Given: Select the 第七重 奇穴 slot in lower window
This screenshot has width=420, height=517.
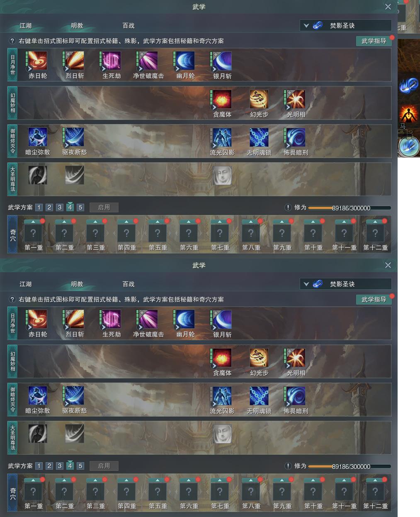Looking at the screenshot, I should point(220,491).
